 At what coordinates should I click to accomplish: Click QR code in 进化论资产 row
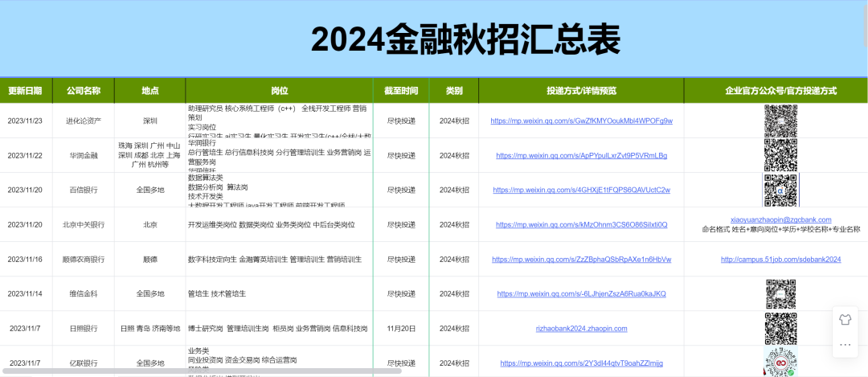(780, 121)
